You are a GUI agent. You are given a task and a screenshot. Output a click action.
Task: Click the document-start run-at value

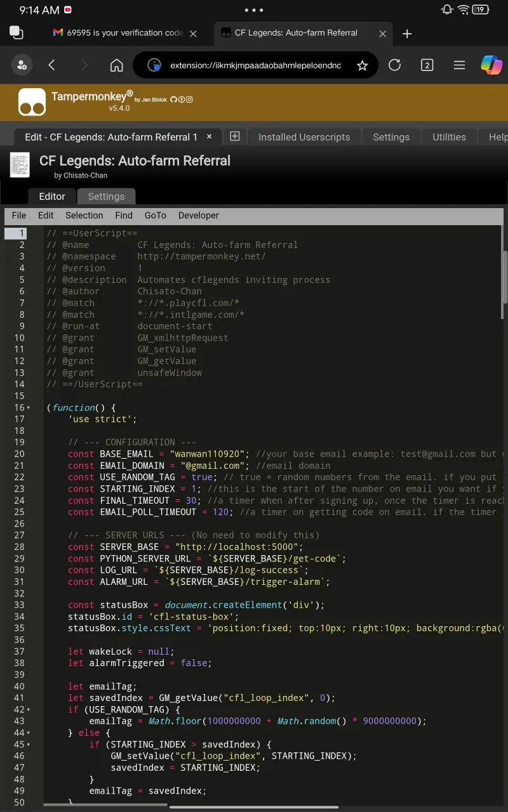175,326
